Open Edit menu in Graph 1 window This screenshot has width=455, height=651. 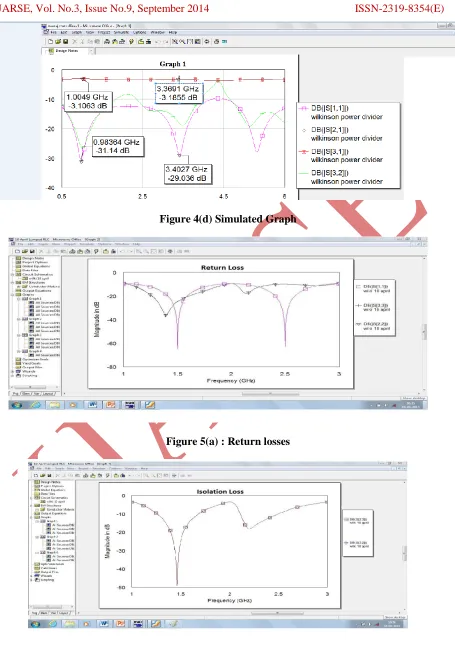click(64, 32)
